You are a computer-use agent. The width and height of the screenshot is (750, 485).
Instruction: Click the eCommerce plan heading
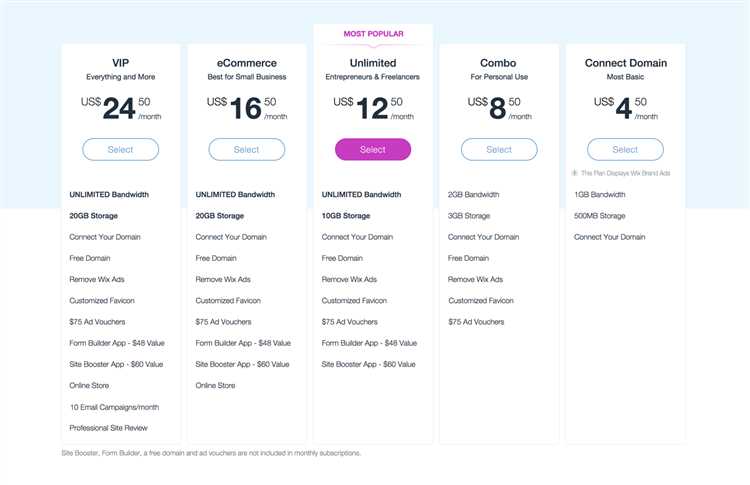pyautogui.click(x=247, y=63)
